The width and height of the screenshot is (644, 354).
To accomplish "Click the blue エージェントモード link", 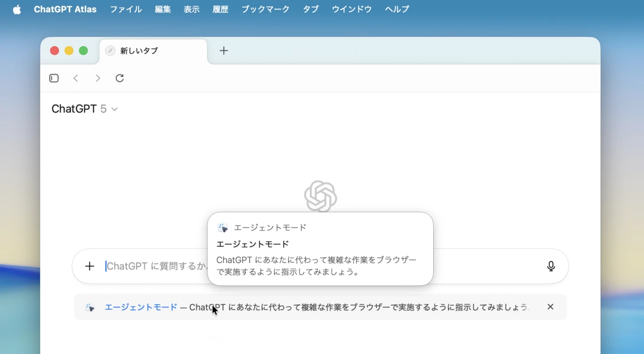I will pyautogui.click(x=141, y=307).
